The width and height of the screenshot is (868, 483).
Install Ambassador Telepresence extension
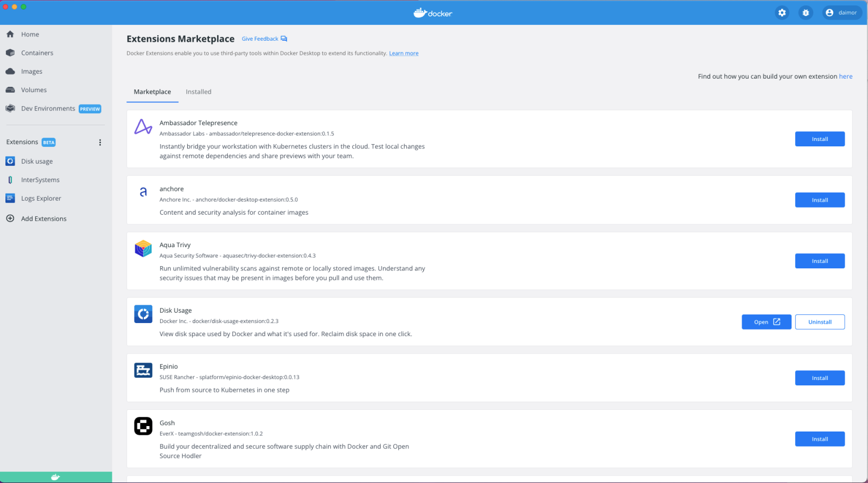coord(820,139)
